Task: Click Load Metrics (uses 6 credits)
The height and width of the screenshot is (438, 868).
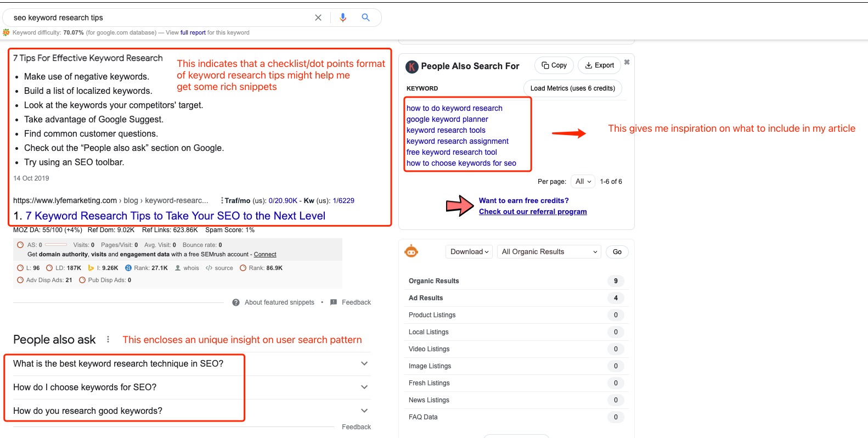Action: coord(572,88)
